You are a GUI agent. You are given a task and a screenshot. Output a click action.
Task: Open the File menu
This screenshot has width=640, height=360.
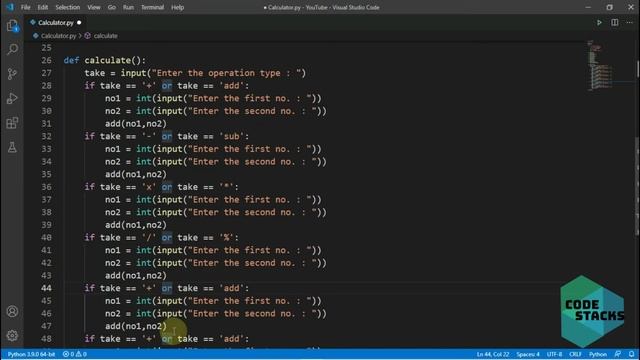25,7
